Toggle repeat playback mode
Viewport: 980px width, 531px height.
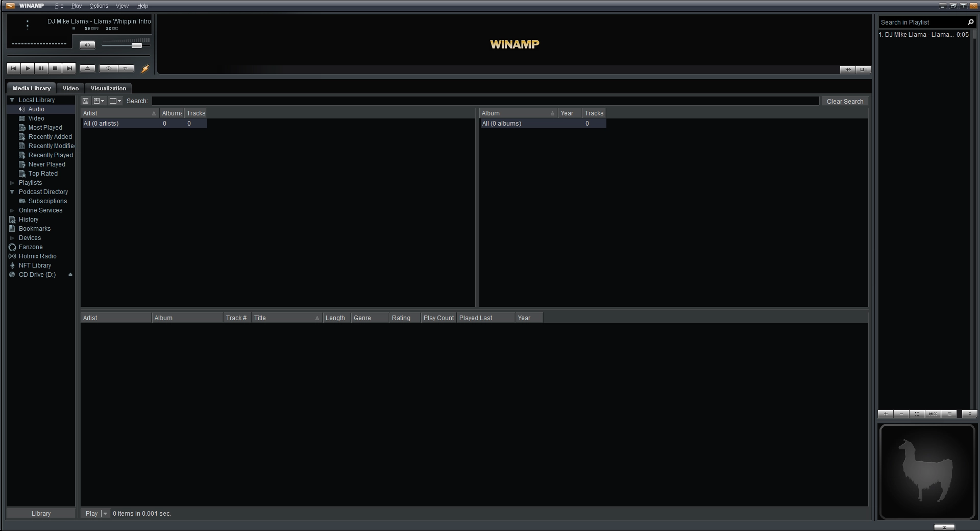(126, 68)
